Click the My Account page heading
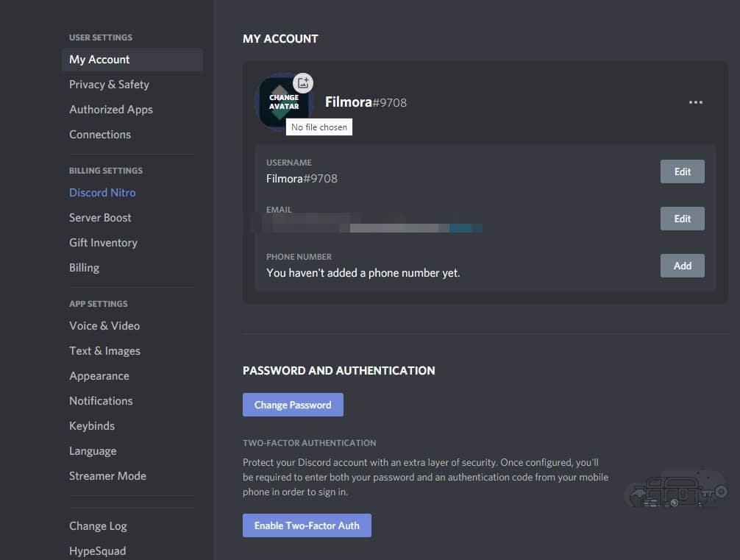This screenshot has width=740, height=560. pyautogui.click(x=280, y=39)
